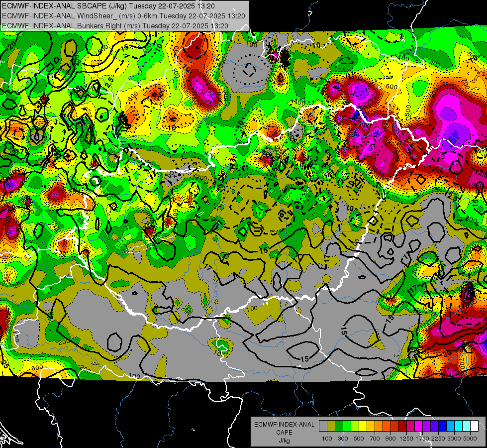
Task: Click the olive swatch in the CAPE legend
Action: coord(331,426)
